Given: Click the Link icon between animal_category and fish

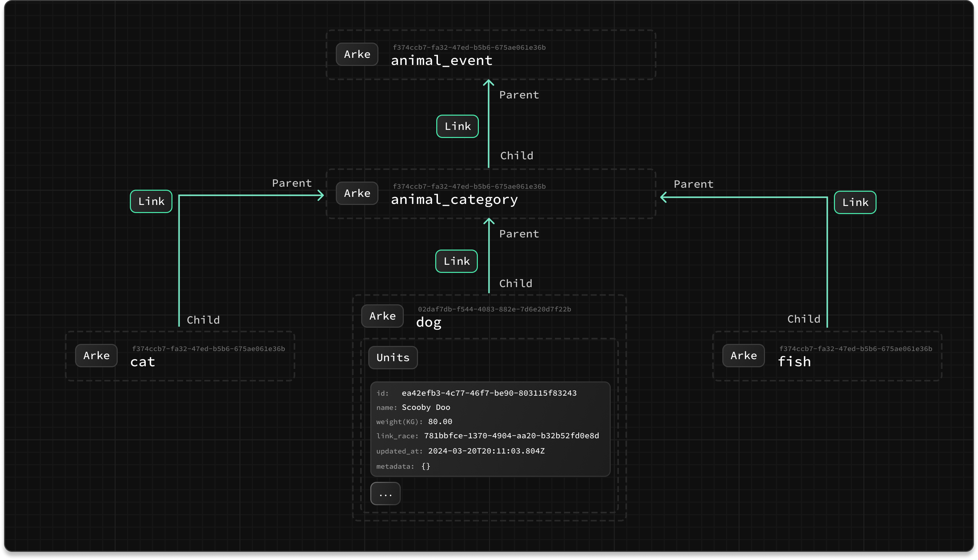Looking at the screenshot, I should pos(853,202).
